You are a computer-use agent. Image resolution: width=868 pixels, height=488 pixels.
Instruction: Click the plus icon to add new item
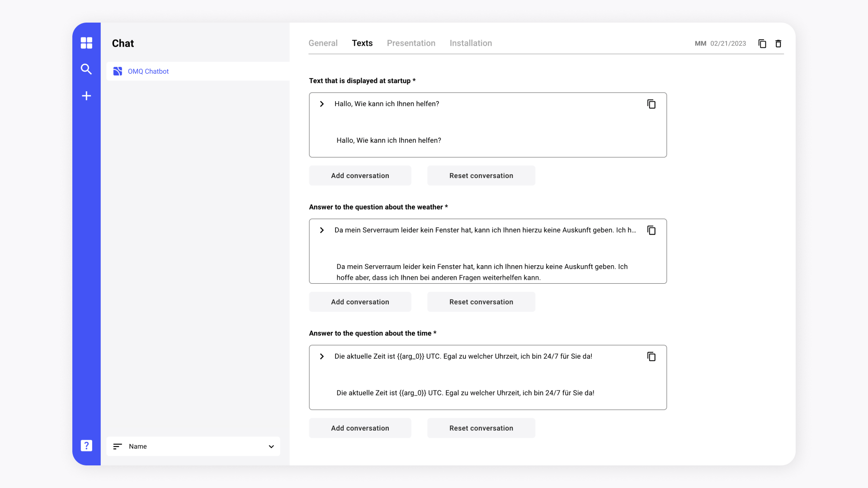tap(86, 96)
